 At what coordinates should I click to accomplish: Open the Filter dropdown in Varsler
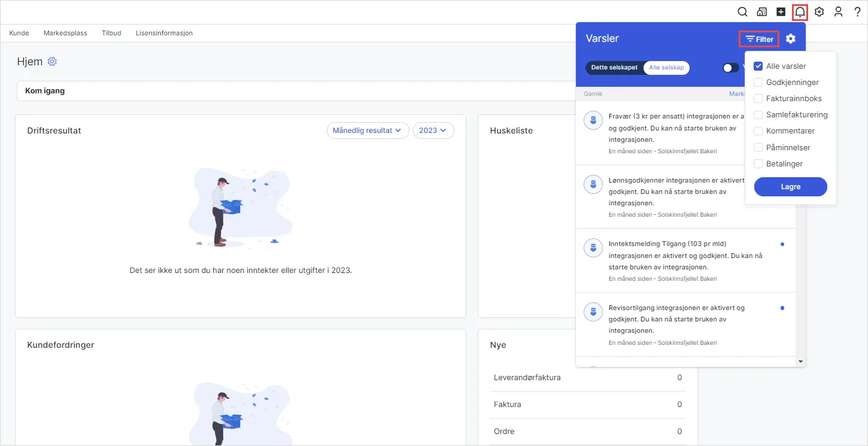pos(759,40)
